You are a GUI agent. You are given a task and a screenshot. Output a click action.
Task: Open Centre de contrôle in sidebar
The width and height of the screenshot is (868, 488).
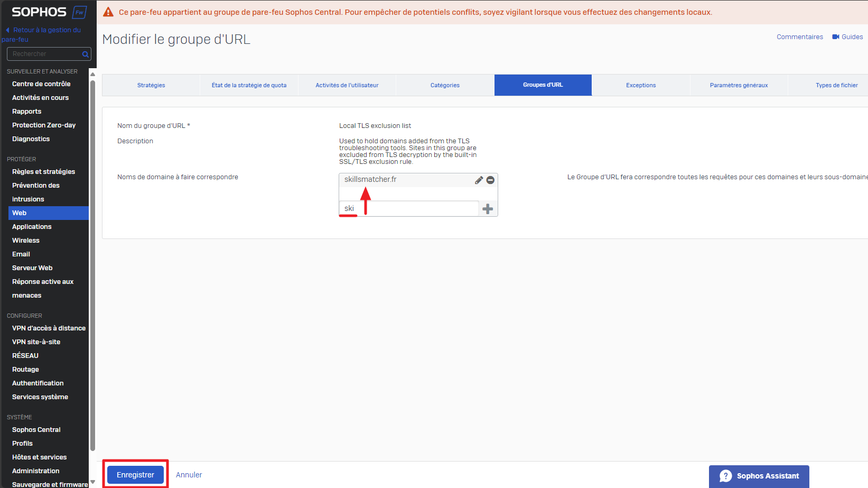tap(41, 84)
